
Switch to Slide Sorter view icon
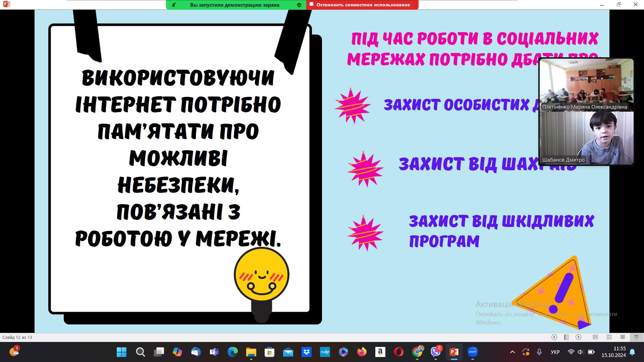609,337
